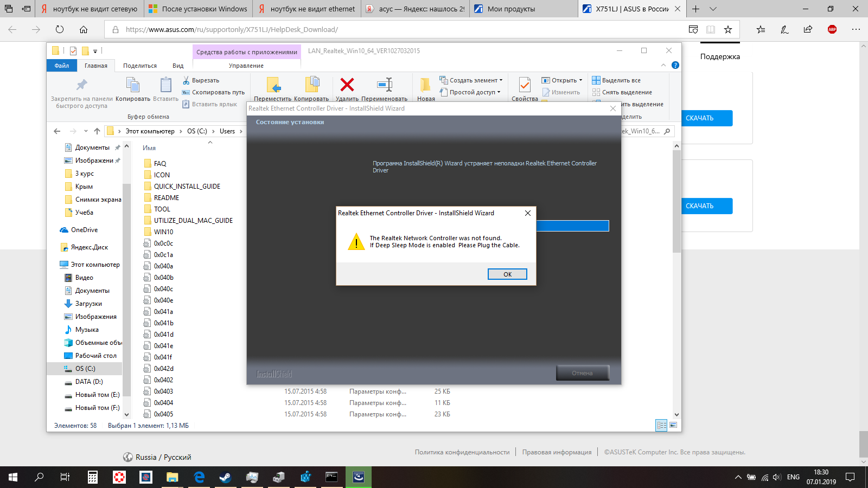Viewport: 868px width, 488px height.
Task: Select Вырезать scissors command
Action: pyautogui.click(x=201, y=80)
